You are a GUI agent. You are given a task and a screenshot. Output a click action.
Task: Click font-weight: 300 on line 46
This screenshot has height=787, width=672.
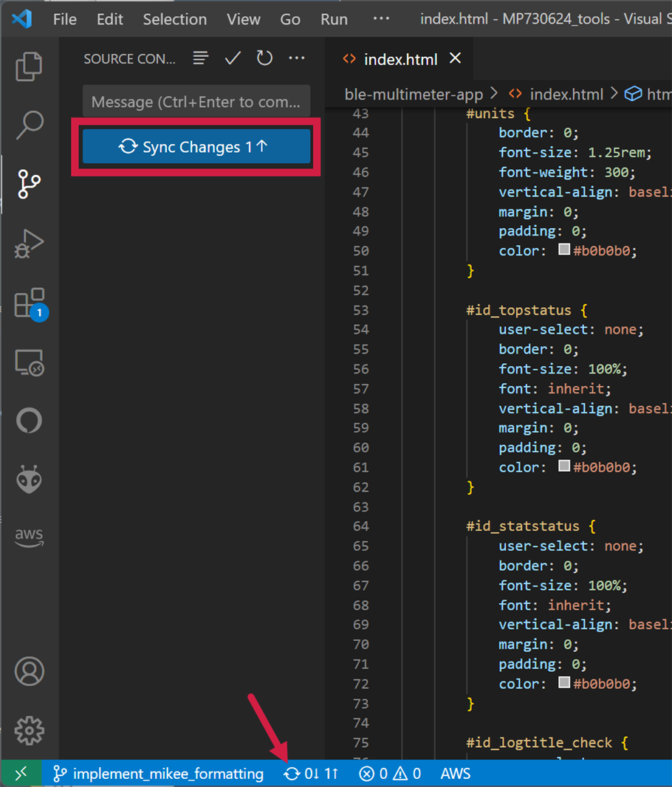coord(567,173)
